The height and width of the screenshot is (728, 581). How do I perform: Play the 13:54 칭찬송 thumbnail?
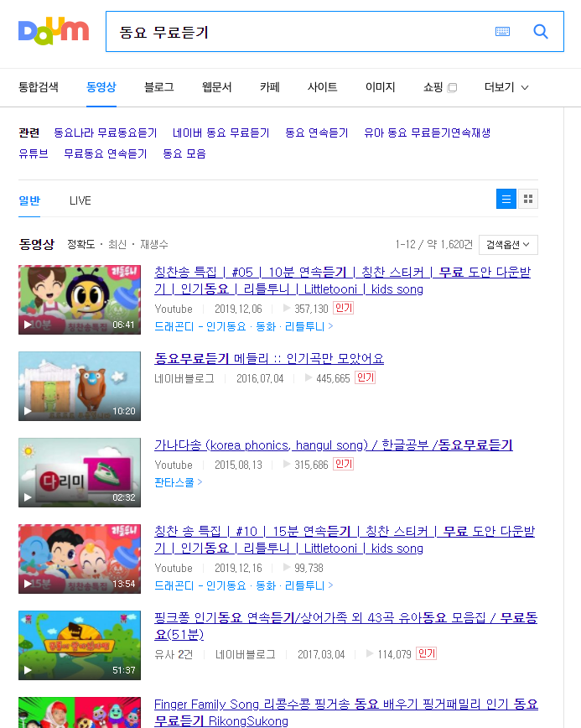point(80,559)
